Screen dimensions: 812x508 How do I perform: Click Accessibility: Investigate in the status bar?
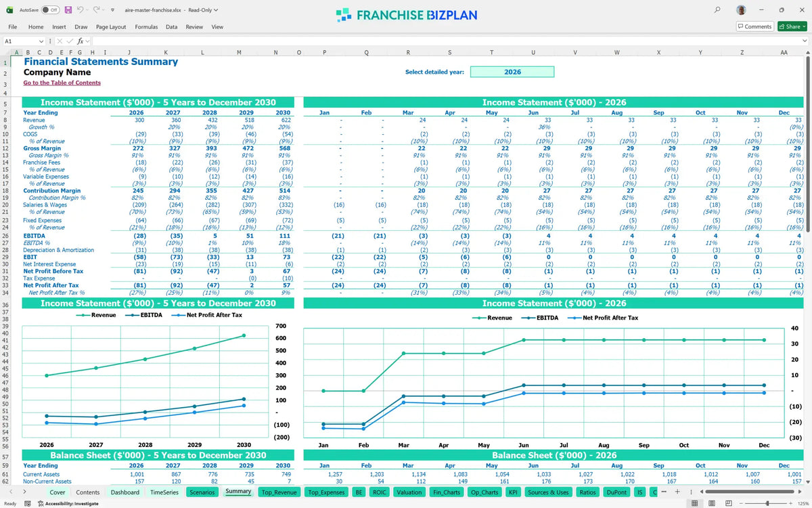click(x=68, y=503)
